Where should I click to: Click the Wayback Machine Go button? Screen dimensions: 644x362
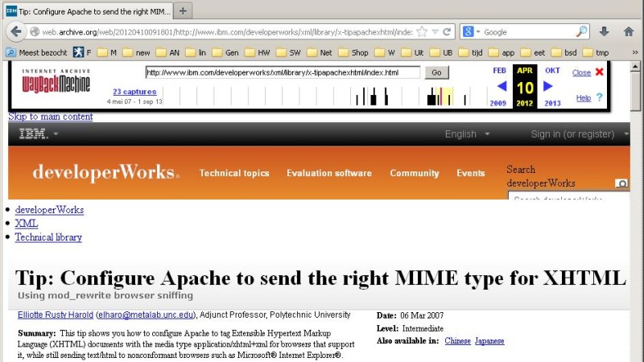click(x=436, y=72)
